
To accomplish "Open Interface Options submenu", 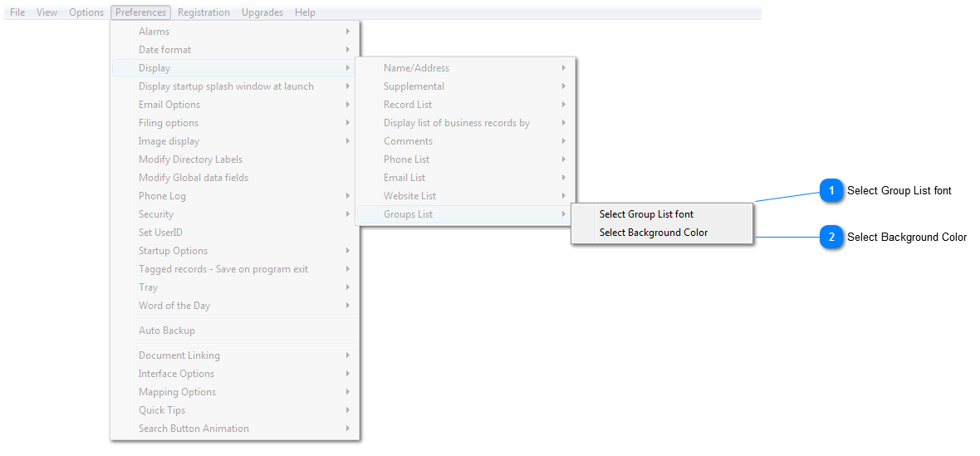I will tap(235, 374).
